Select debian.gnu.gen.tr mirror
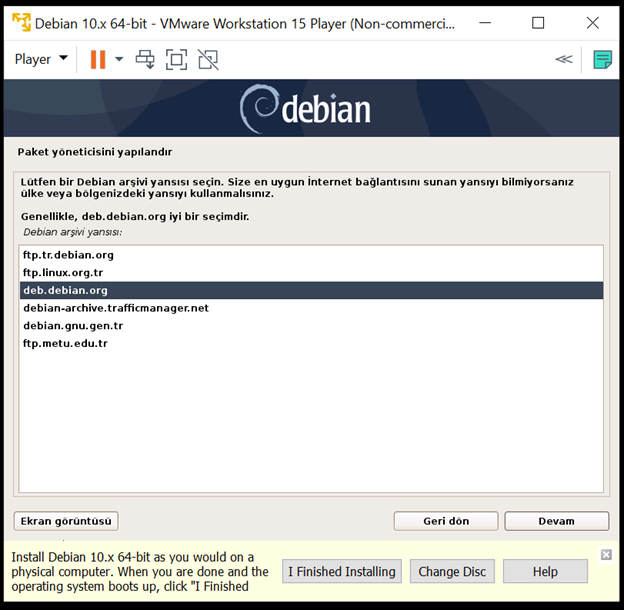Image resolution: width=624 pixels, height=610 pixels. tap(311, 325)
